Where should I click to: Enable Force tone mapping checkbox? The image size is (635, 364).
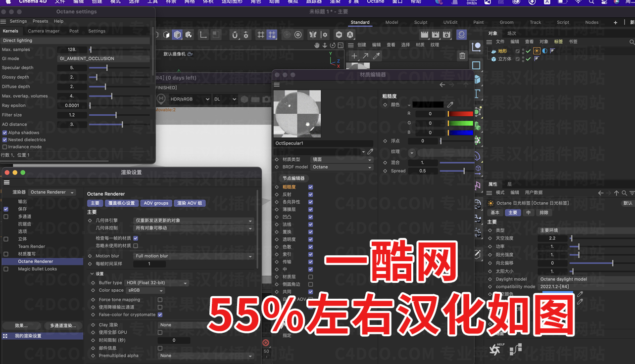click(160, 300)
